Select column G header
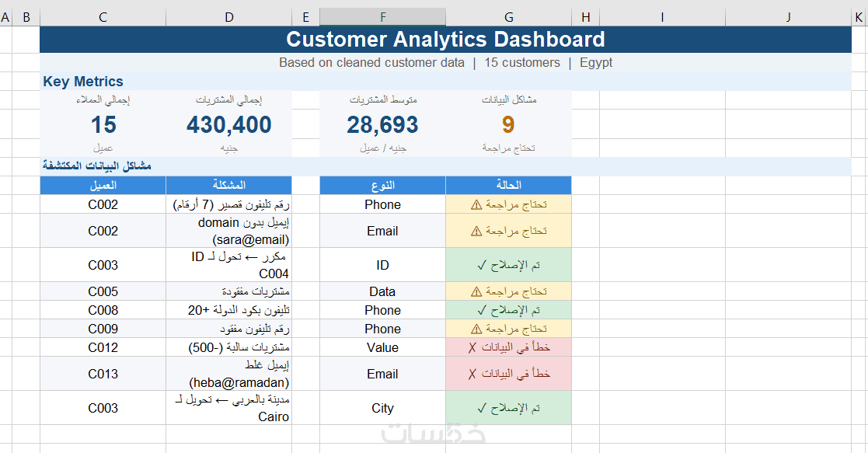 click(508, 17)
